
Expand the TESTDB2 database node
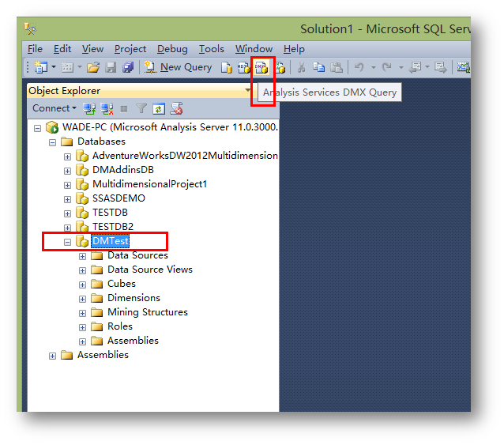(x=67, y=228)
